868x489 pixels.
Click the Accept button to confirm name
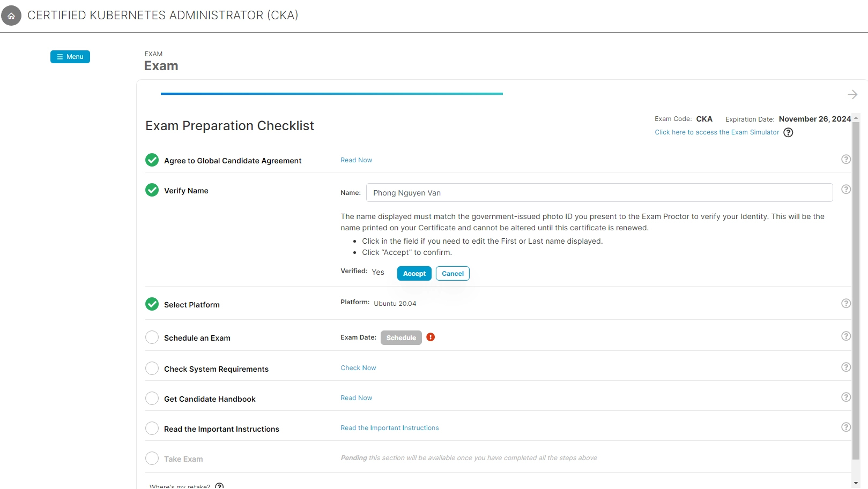pyautogui.click(x=414, y=274)
